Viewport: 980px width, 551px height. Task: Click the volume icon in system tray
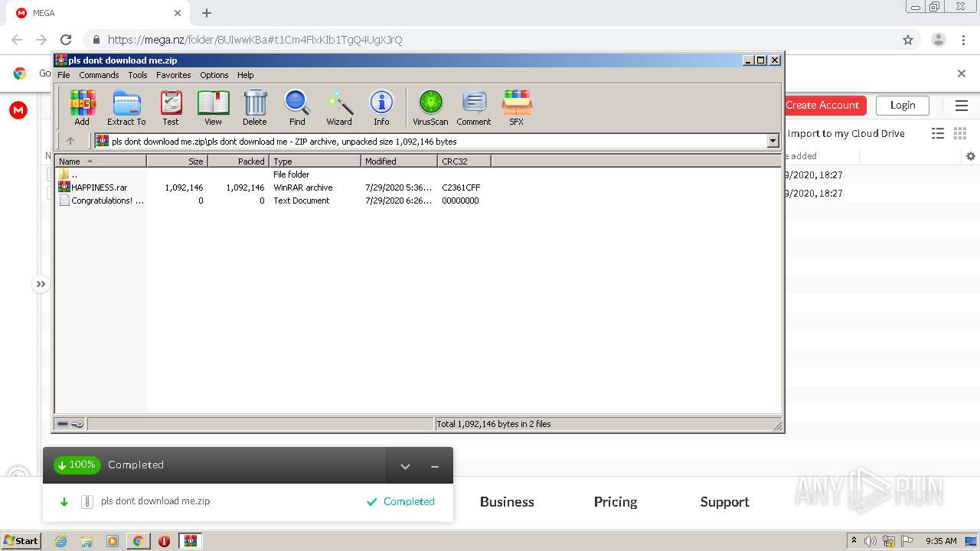871,541
